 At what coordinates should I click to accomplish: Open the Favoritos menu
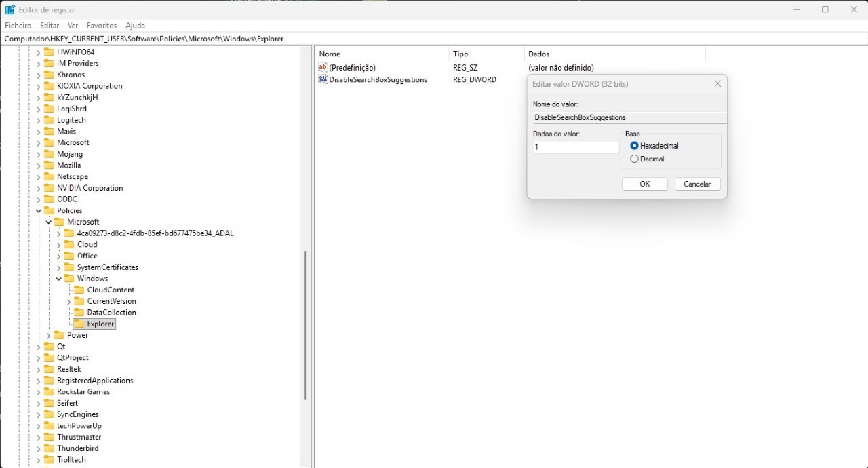coord(102,25)
